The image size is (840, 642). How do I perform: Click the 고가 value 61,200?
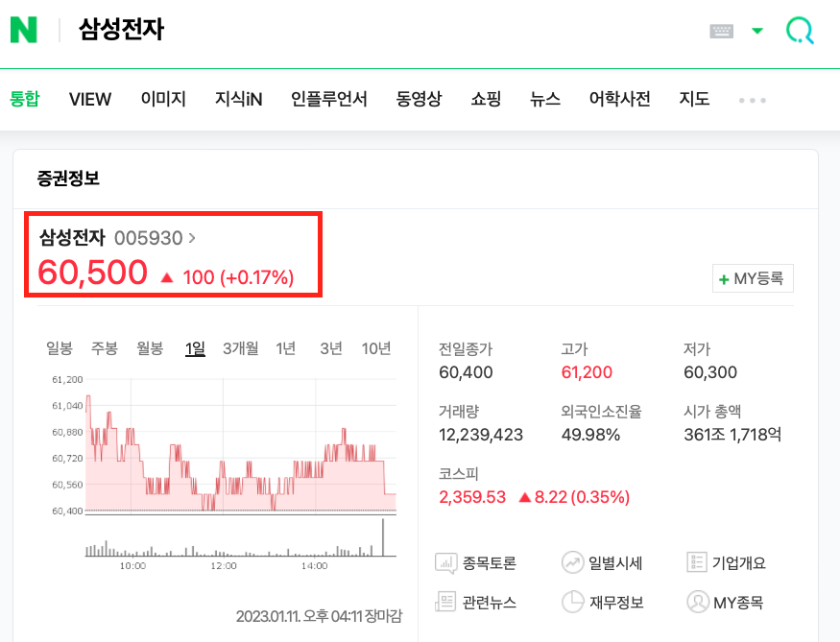coord(587,372)
